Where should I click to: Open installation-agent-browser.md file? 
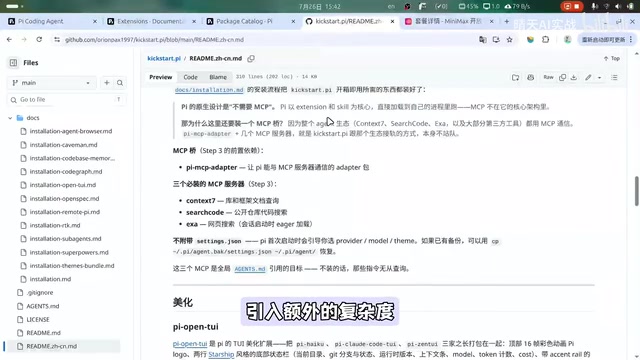(x=71, y=131)
